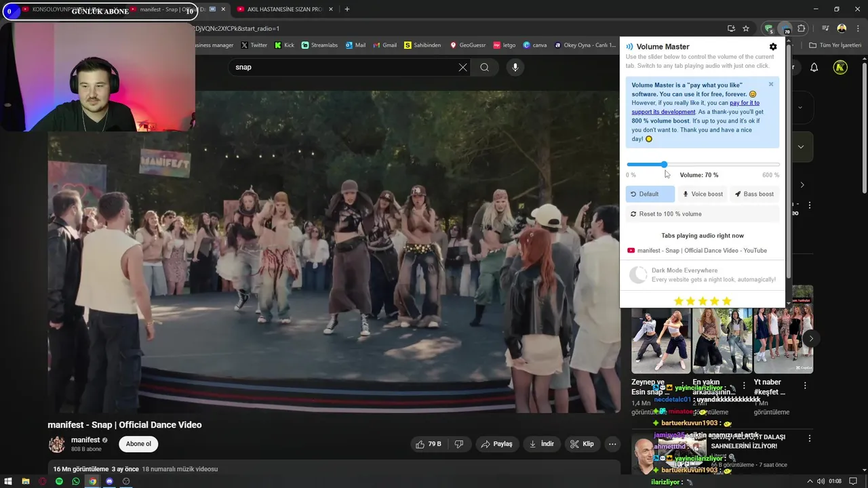The width and height of the screenshot is (868, 488).
Task: Switch to the manifest Snap tab playing audio
Action: [x=703, y=251]
